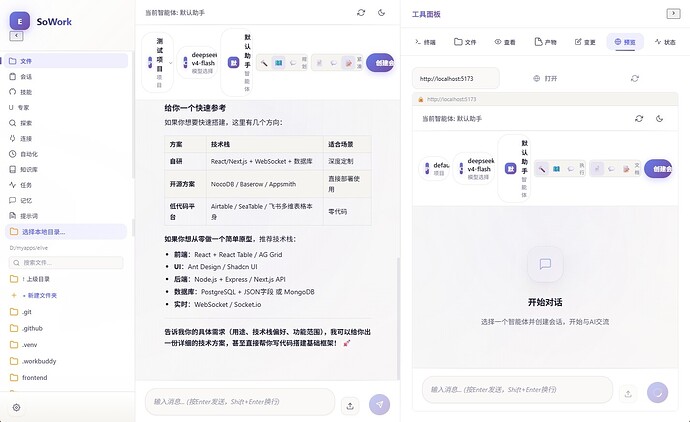Screen dimensions: 690x422
Task: Click the 搜索文件 search field
Action: pyautogui.click(x=66, y=263)
